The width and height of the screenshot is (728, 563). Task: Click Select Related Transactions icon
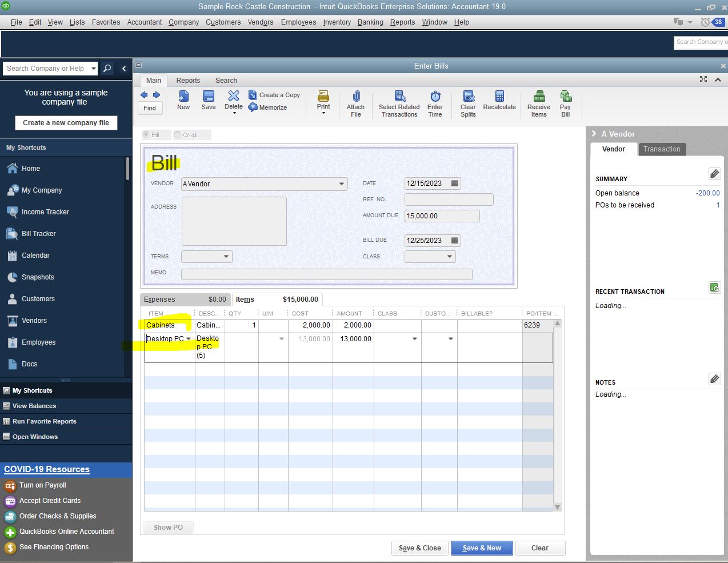point(399,96)
